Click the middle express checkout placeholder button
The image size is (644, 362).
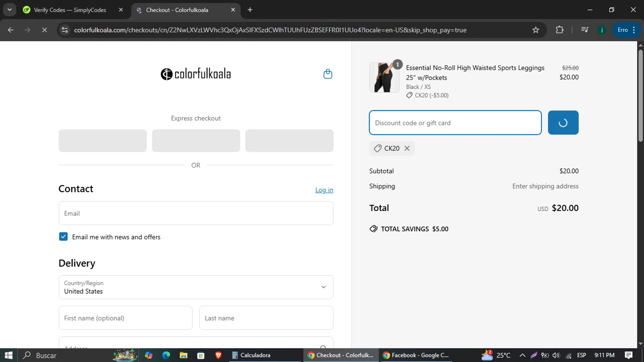pyautogui.click(x=196, y=141)
